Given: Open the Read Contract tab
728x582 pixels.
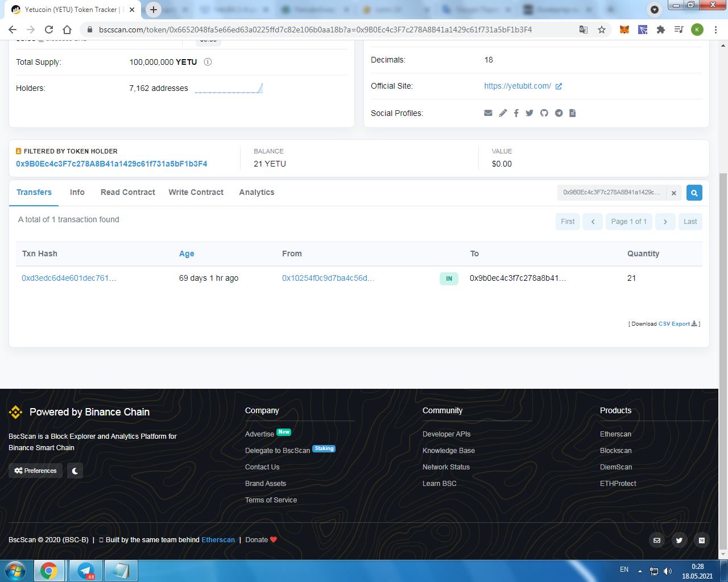Looking at the screenshot, I should click(128, 192).
